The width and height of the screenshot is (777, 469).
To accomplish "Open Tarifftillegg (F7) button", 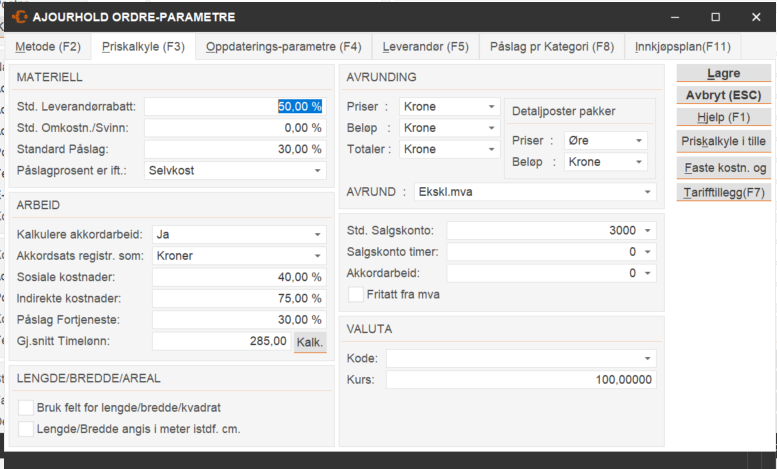I will pos(723,191).
